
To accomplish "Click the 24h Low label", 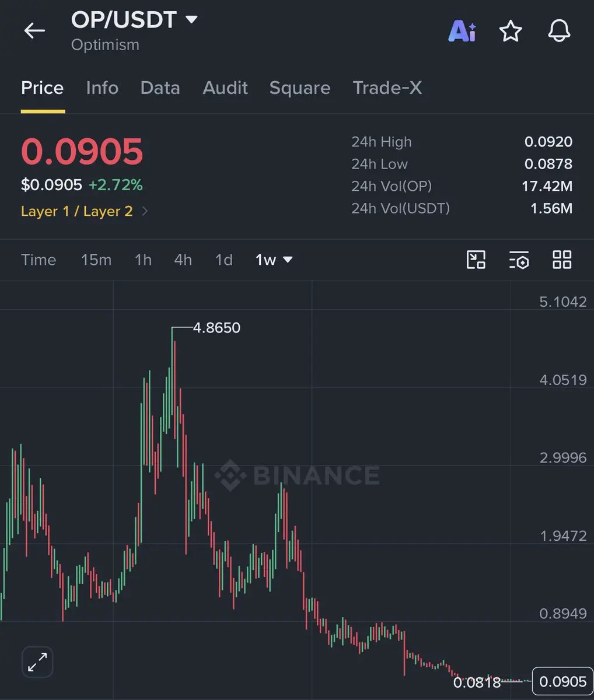I will click(x=379, y=164).
